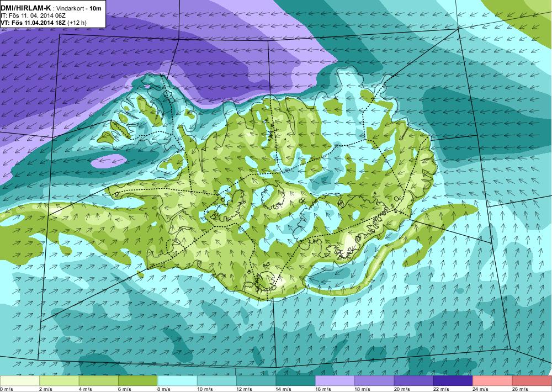Image resolution: width=552 pixels, height=392 pixels.
Task: Choose the dark teal 14–16 m/s legend swatch
Action: [296, 381]
